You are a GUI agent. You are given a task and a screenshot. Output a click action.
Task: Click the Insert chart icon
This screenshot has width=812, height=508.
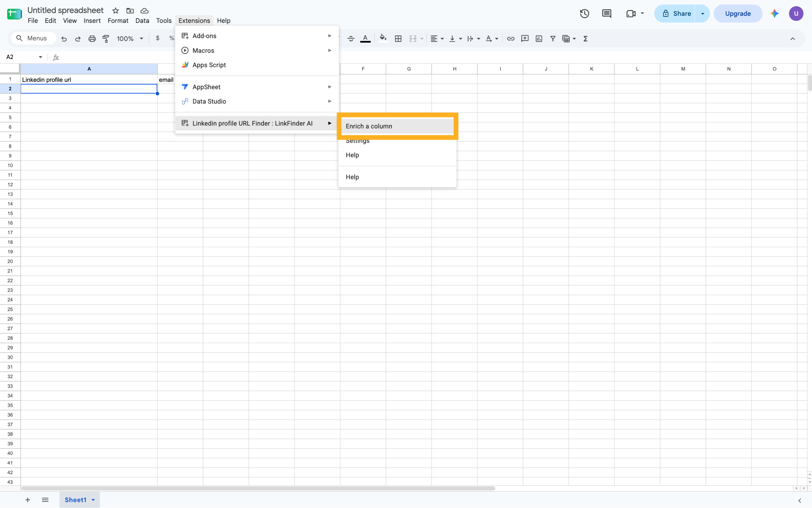[x=539, y=39]
